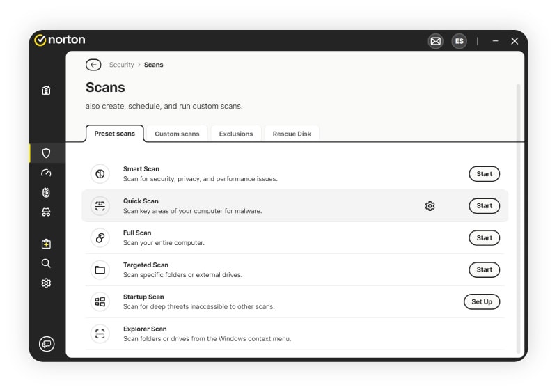Open Settings gear in the sidebar
The width and height of the screenshot is (557, 392).
click(x=46, y=283)
